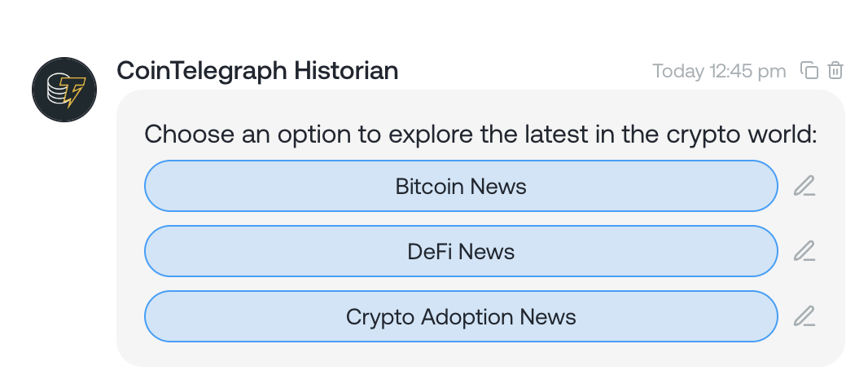868x375 pixels.
Task: Pick the Crypto Adoption News option
Action: point(461,316)
